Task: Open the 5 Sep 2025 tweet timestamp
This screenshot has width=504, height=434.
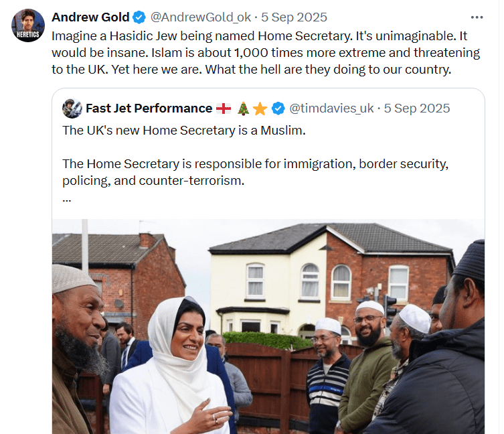Action: pyautogui.click(x=294, y=17)
